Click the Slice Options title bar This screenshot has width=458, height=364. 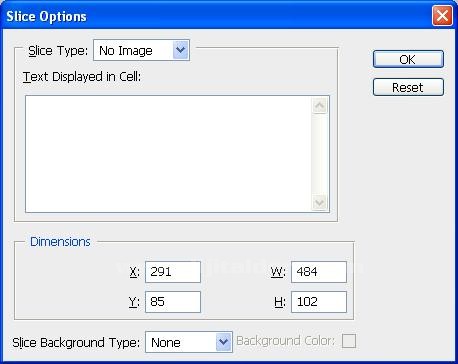[217, 16]
